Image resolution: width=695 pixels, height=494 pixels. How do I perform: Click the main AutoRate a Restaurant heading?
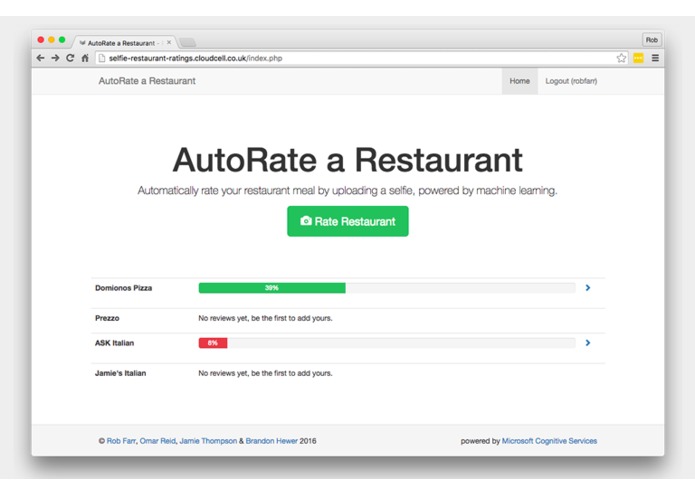pos(348,160)
